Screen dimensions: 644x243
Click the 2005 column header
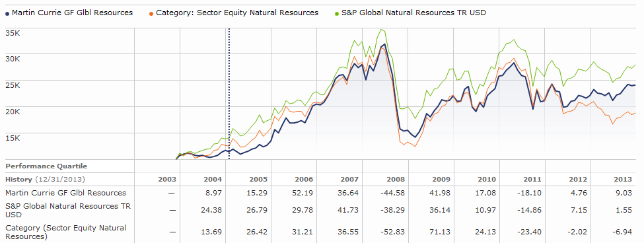(x=258, y=180)
